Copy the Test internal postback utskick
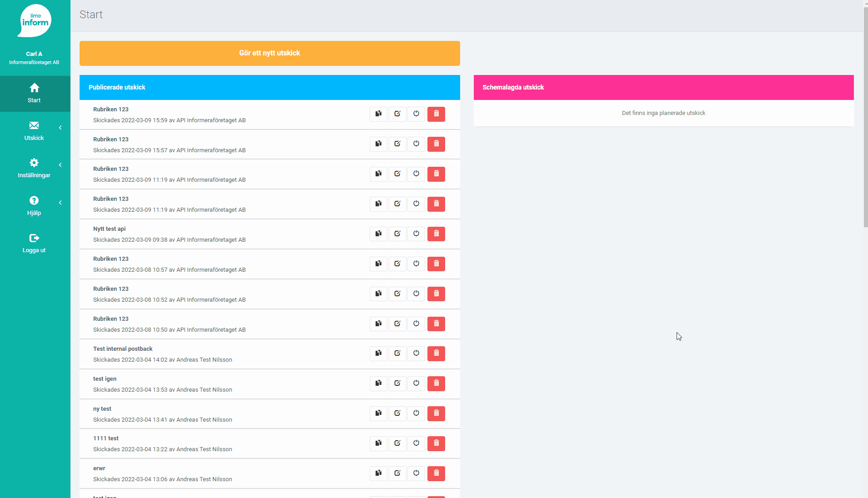Screen dimensions: 868x498 coord(378,354)
